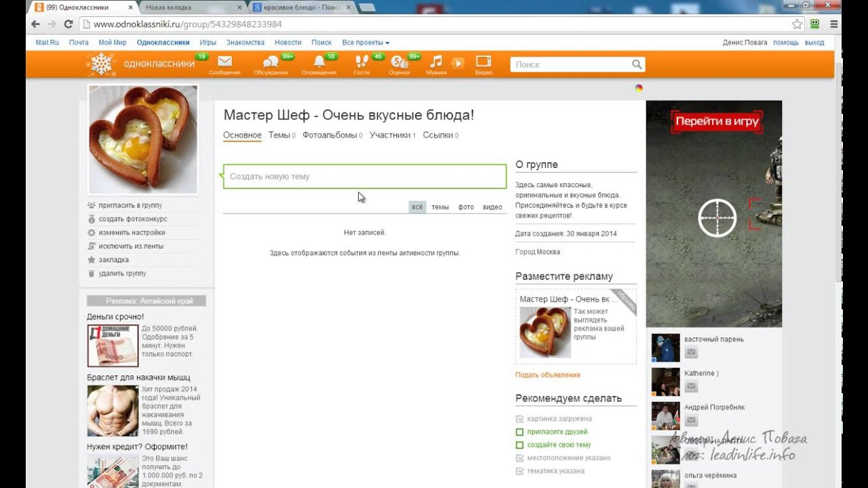Click the group heart-eggs avatar photo
868x488 pixels.
pyautogui.click(x=143, y=140)
